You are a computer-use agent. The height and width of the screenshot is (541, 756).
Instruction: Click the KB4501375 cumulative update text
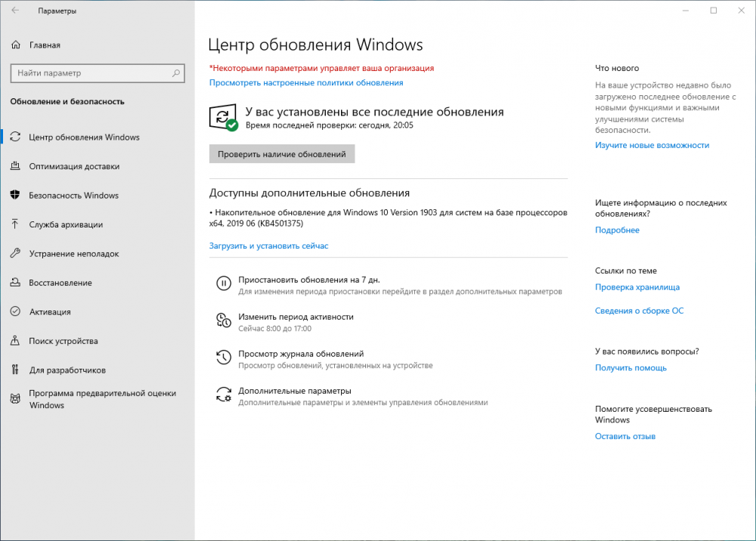(388, 218)
